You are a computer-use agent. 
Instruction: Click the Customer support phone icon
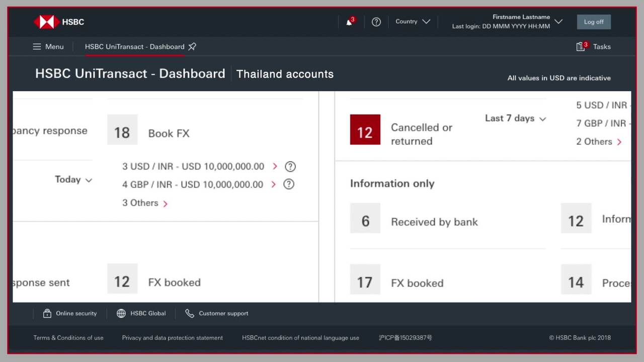click(190, 313)
